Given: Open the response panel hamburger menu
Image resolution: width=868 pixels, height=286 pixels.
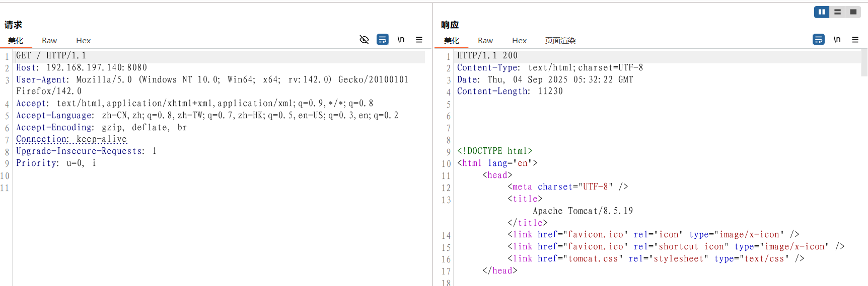Looking at the screenshot, I should point(855,40).
